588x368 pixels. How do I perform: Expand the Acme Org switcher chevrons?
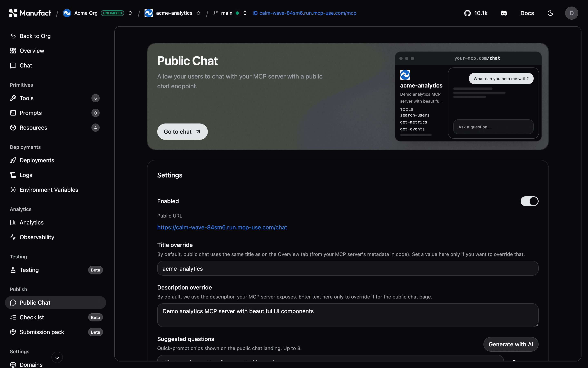(130, 13)
